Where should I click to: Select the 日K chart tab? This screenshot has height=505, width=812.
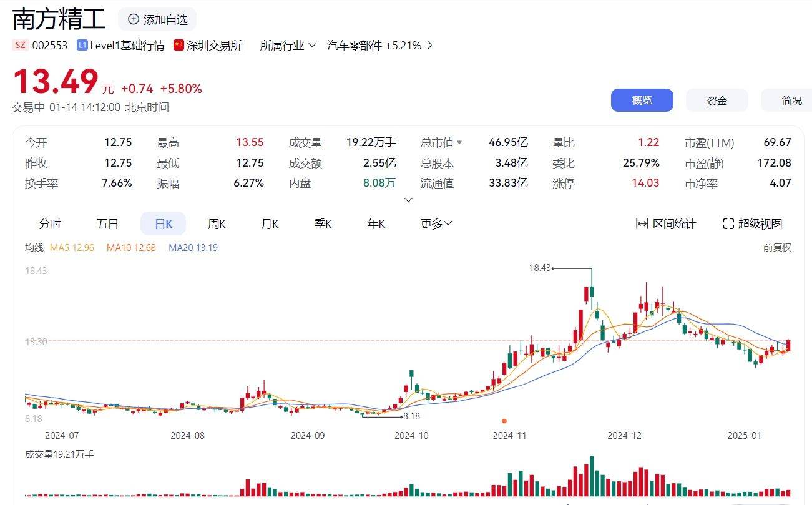(164, 224)
